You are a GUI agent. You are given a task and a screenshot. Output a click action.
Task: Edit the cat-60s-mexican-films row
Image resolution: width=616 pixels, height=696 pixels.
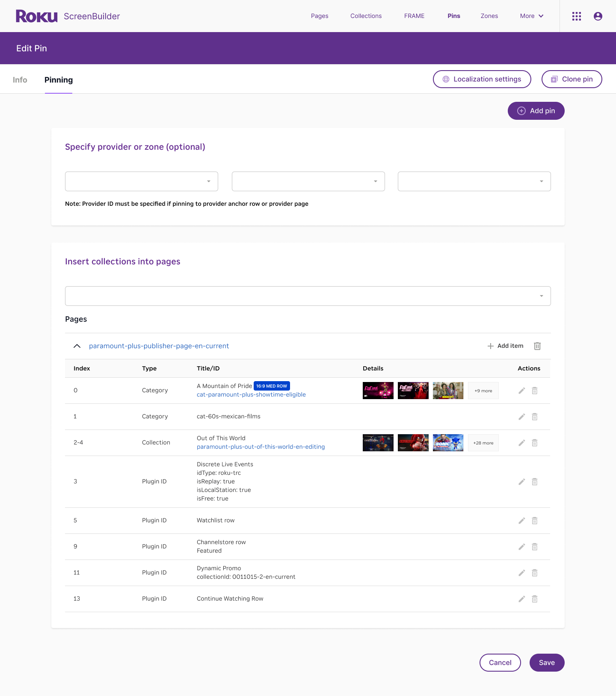pyautogui.click(x=521, y=417)
